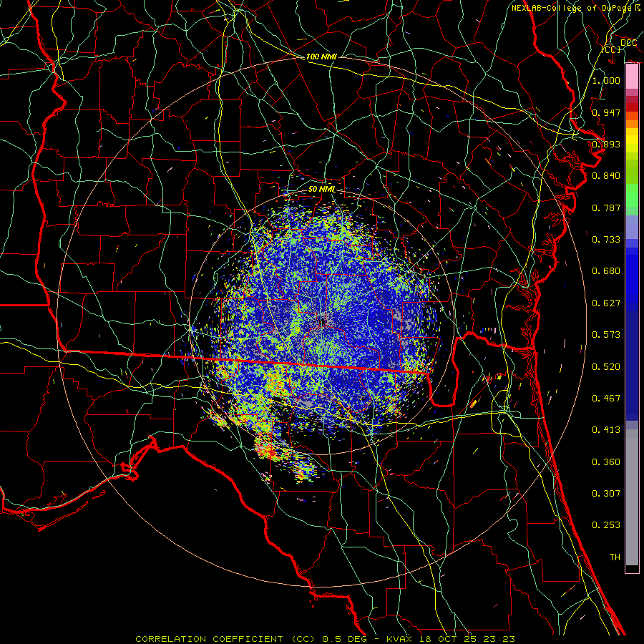Select the 0.680 legend value
644x644 pixels.
point(606,271)
